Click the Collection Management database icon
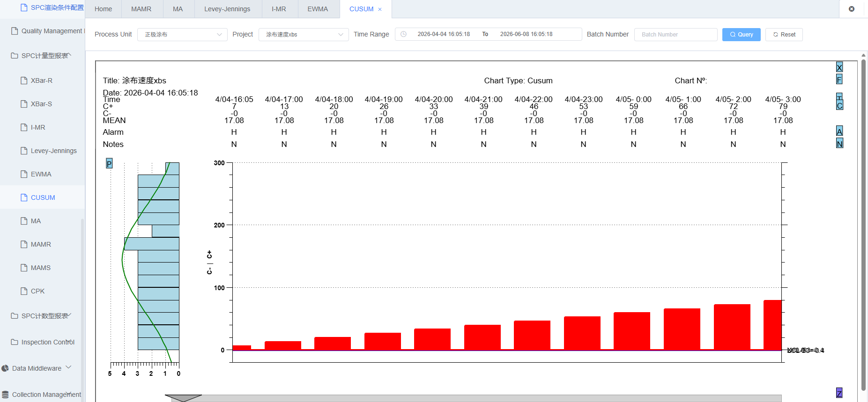This screenshot has width=868, height=402. tap(5, 395)
